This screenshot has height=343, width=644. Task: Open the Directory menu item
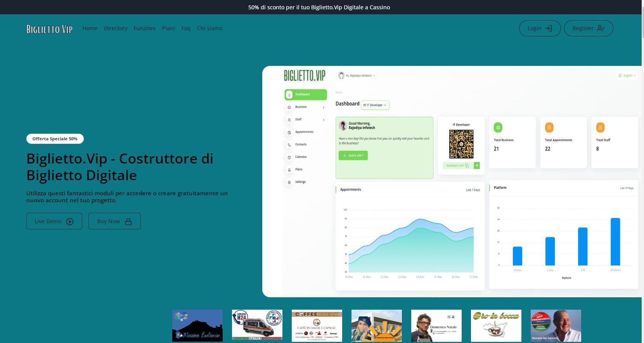pyautogui.click(x=115, y=28)
